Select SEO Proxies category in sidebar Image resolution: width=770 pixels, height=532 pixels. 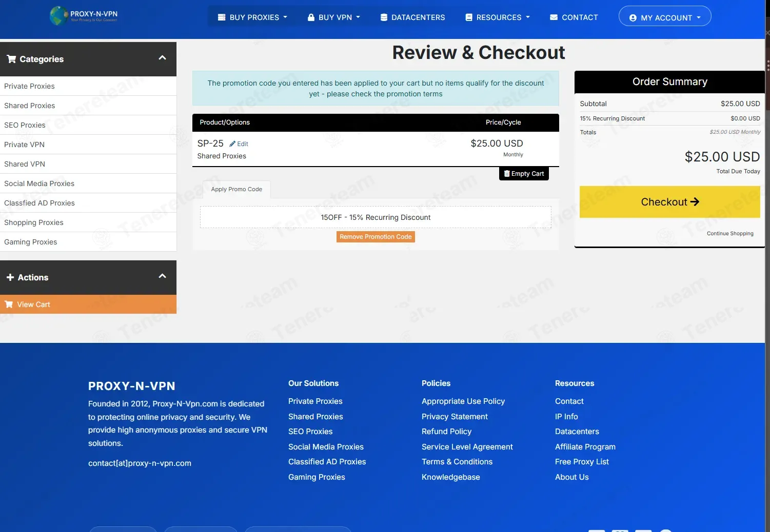click(88, 125)
